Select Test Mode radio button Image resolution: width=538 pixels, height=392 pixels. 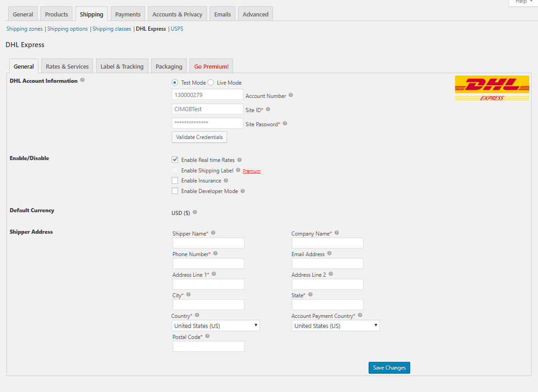(175, 83)
